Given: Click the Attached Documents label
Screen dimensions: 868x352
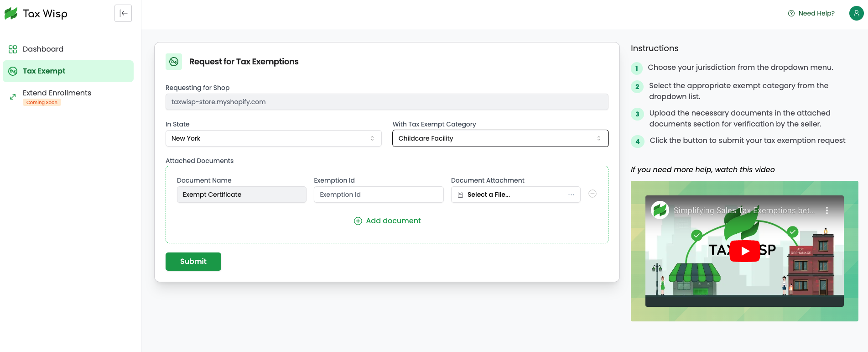Looking at the screenshot, I should coord(199,161).
